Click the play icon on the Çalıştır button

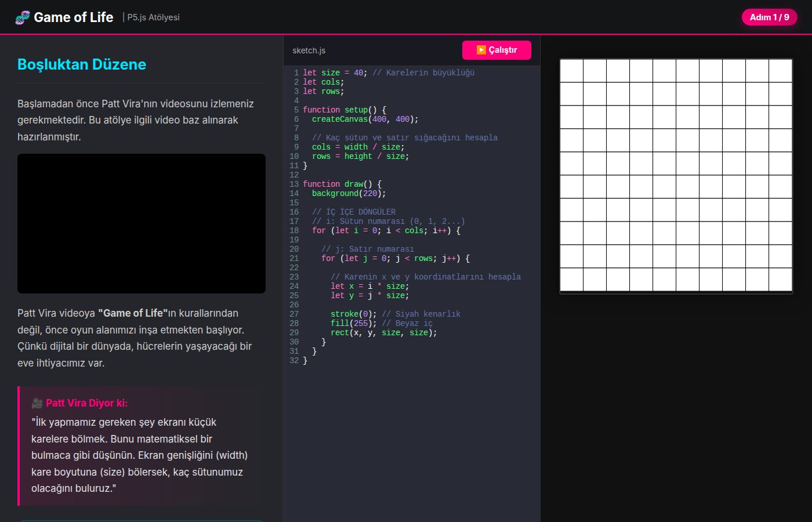(x=481, y=50)
